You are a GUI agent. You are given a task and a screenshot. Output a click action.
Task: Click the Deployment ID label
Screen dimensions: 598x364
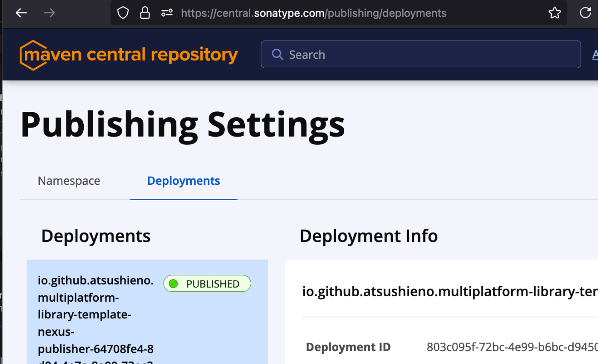(348, 347)
